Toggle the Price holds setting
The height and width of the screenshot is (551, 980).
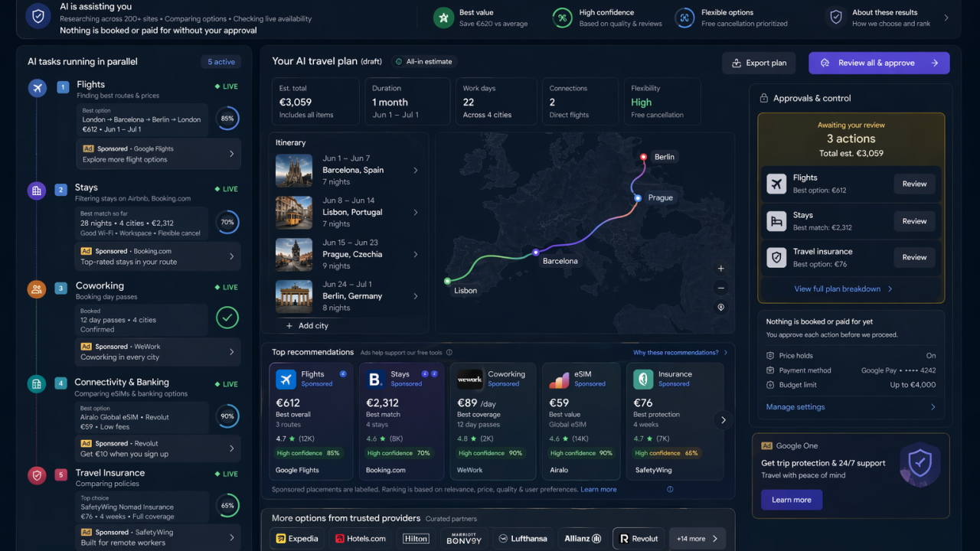(931, 356)
